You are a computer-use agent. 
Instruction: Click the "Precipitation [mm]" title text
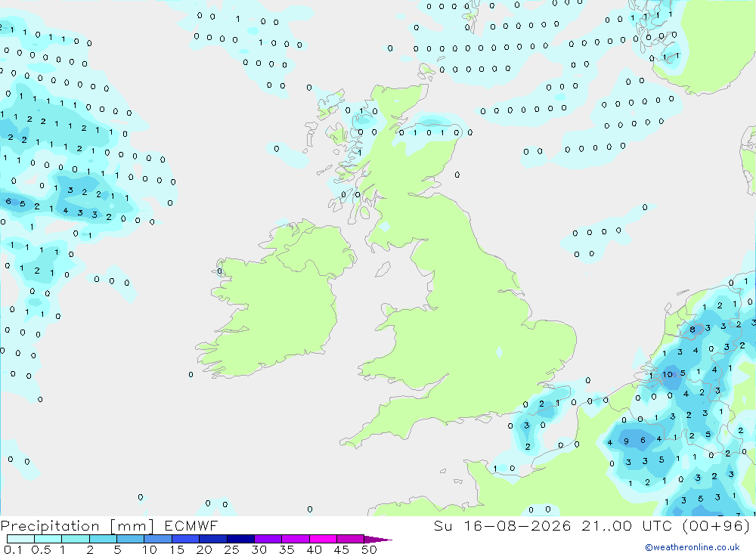click(78, 526)
